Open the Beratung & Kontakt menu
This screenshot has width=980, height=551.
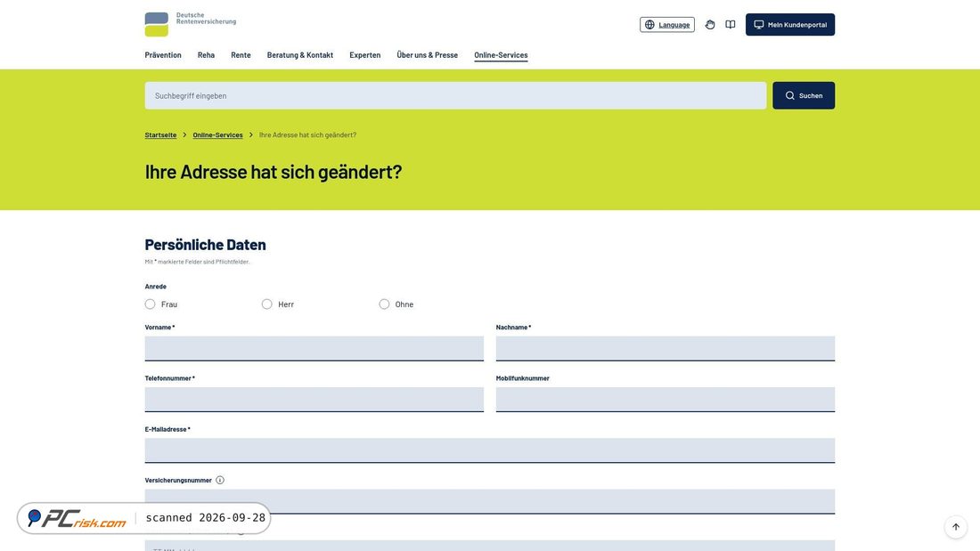[300, 55]
